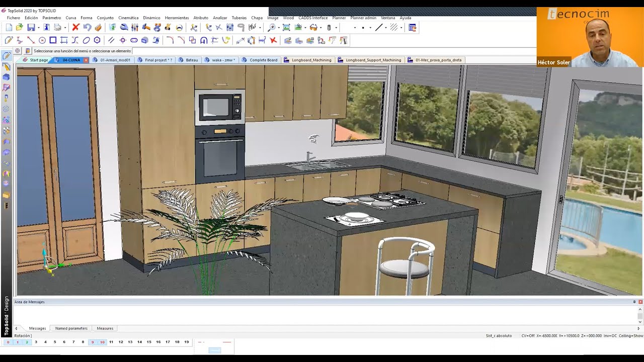Screen dimensions: 644x362
Task: Switch to the Start page tab
Action: click(35, 60)
